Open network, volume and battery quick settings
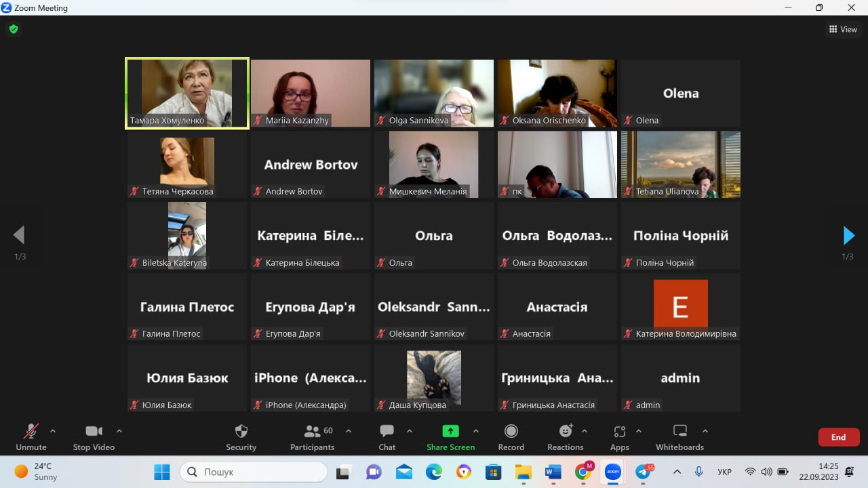This screenshot has width=868, height=488. coord(766,472)
